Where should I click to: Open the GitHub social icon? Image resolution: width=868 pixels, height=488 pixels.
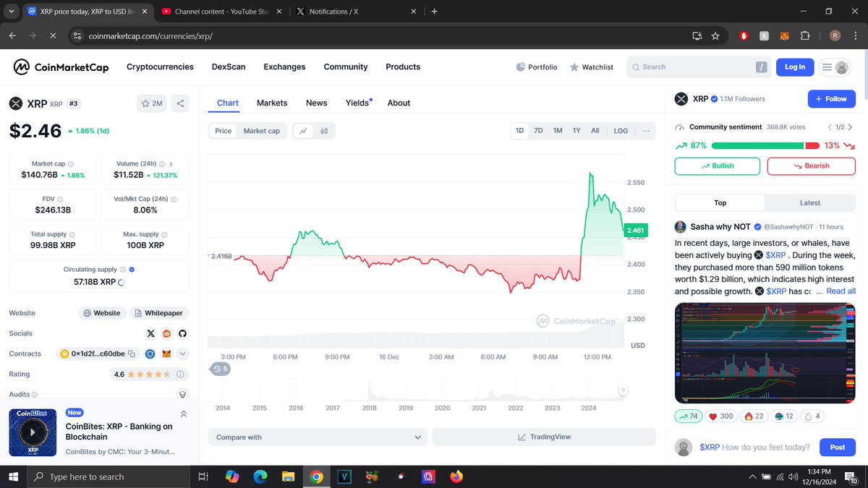point(182,333)
